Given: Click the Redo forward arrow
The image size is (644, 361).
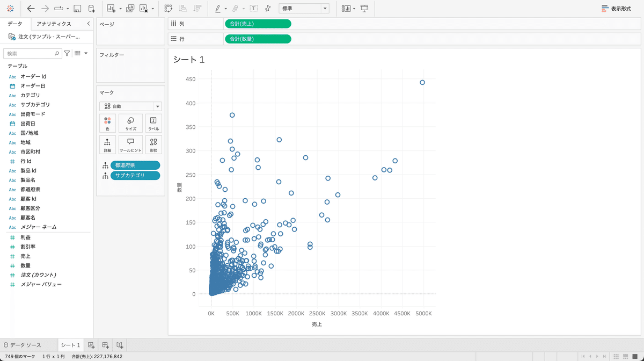Looking at the screenshot, I should tap(45, 9).
